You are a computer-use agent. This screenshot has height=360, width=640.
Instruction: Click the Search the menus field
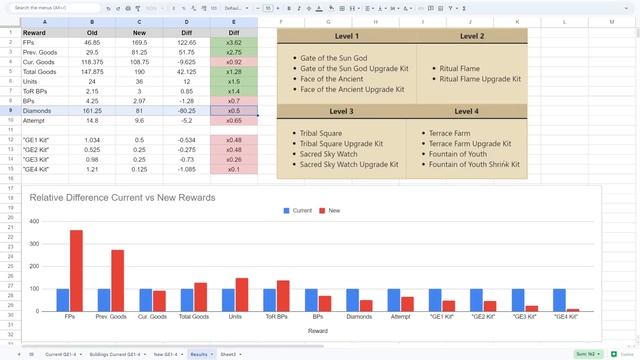click(55, 8)
